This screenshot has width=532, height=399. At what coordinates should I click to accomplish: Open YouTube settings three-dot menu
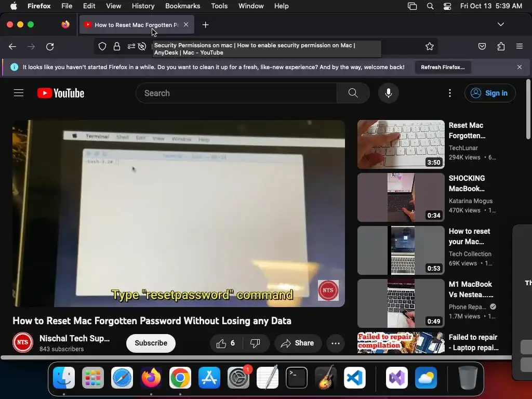click(x=450, y=93)
